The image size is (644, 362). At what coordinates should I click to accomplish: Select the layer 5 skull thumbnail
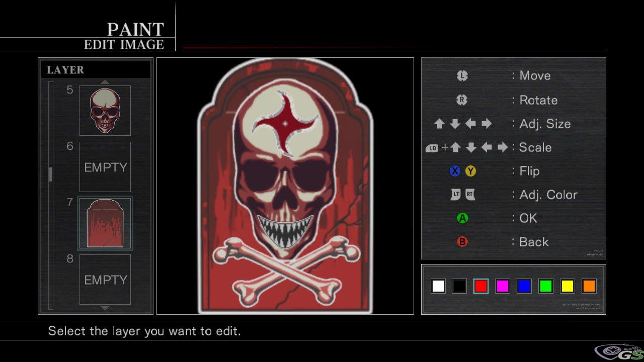[105, 111]
